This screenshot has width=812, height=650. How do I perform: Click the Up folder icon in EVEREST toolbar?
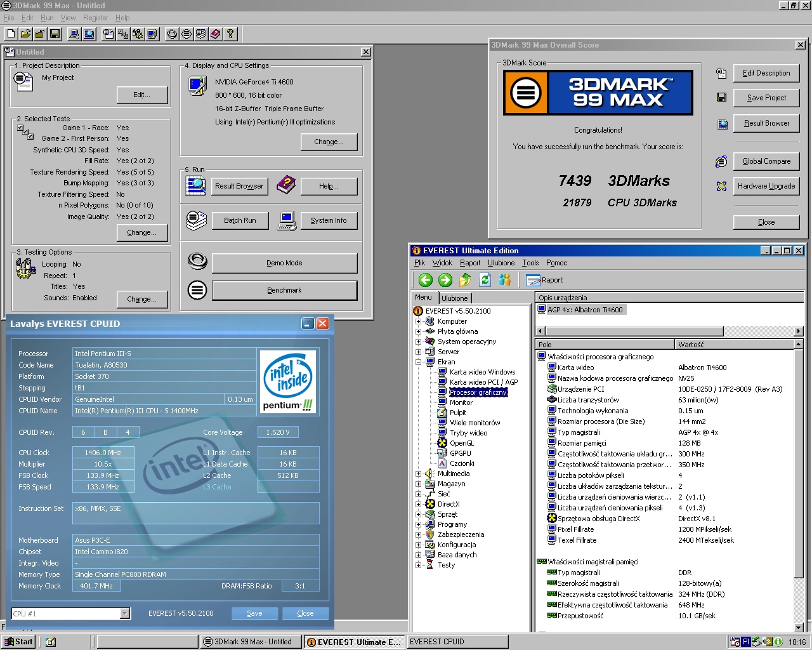pos(465,280)
